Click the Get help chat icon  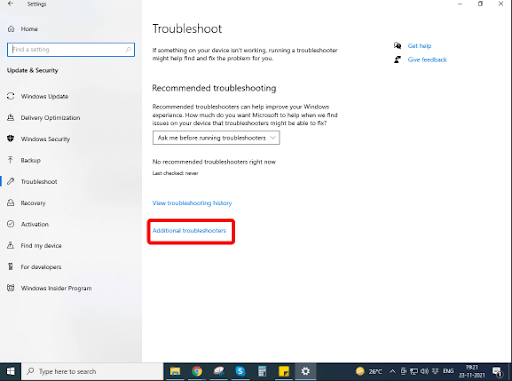tap(397, 46)
